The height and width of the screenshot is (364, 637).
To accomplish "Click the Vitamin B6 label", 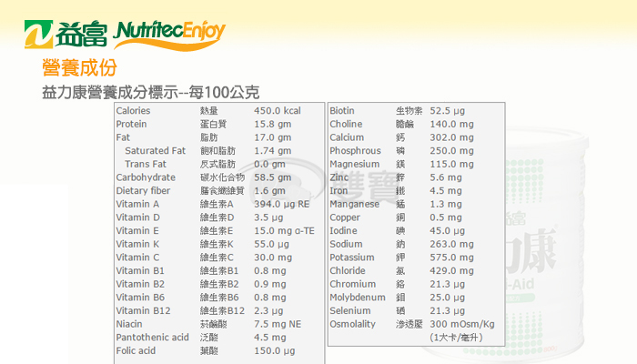I will click(x=140, y=298).
